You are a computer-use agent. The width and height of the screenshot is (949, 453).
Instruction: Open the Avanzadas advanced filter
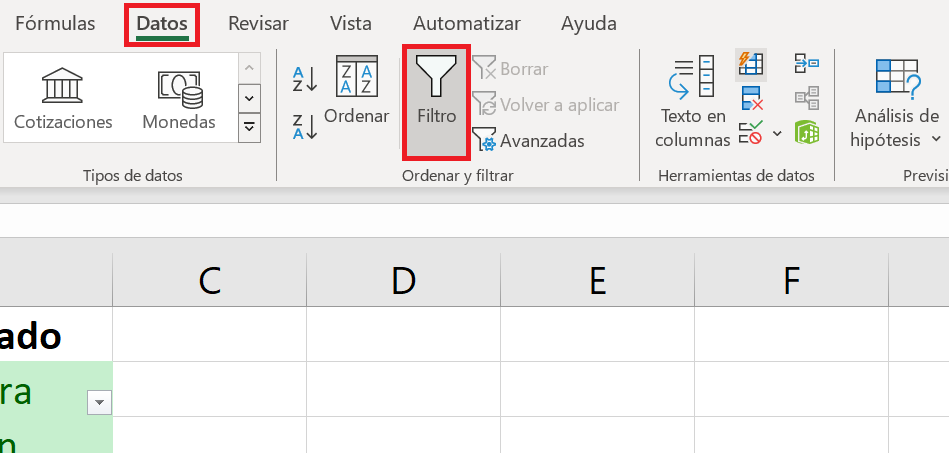point(528,141)
